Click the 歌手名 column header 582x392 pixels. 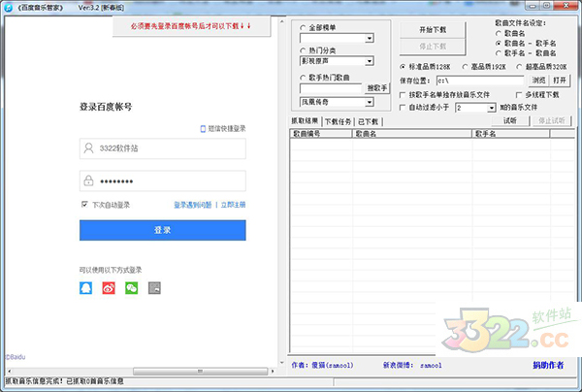pyautogui.click(x=511, y=134)
